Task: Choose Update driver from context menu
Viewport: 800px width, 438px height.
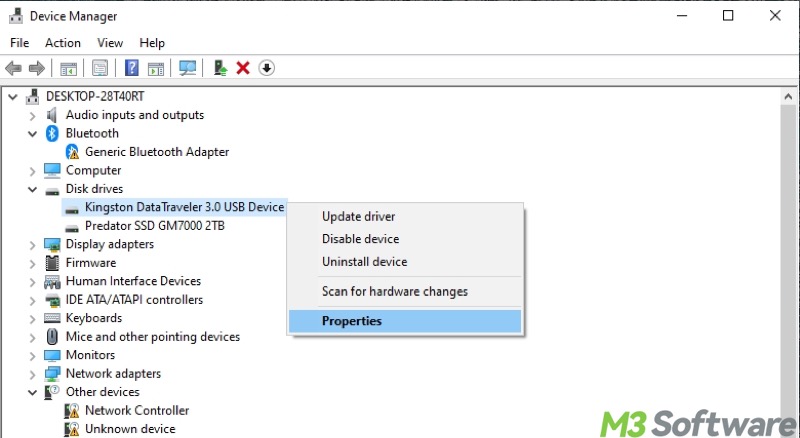Action: pyautogui.click(x=406, y=216)
